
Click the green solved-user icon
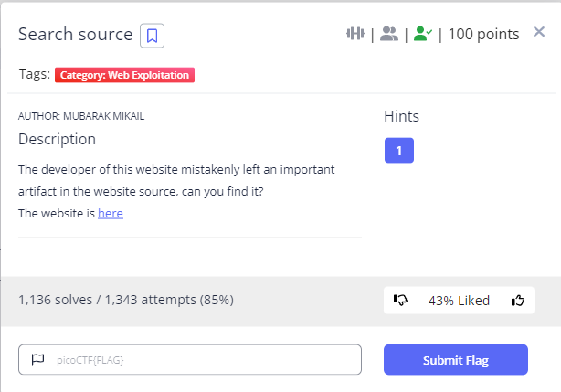422,34
